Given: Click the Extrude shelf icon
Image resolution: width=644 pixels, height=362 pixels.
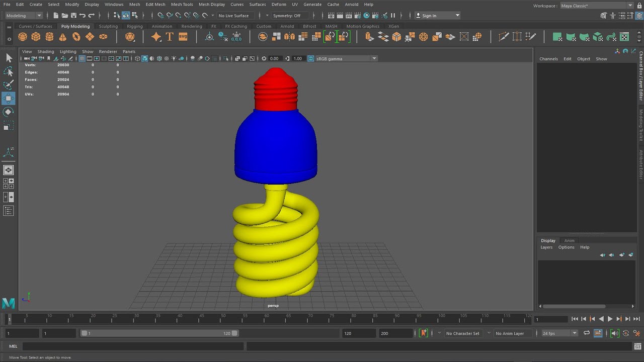Looking at the screenshot, I should pyautogui.click(x=369, y=37).
